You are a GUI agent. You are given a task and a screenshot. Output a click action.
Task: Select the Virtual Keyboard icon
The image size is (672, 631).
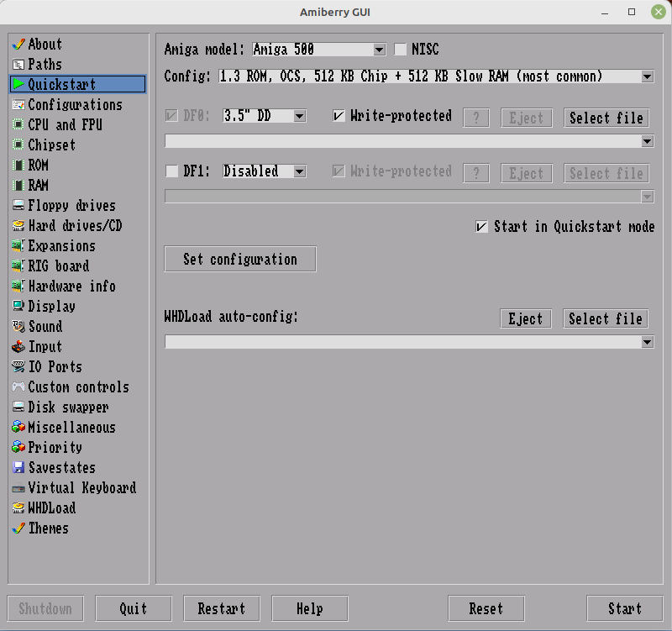click(x=18, y=488)
